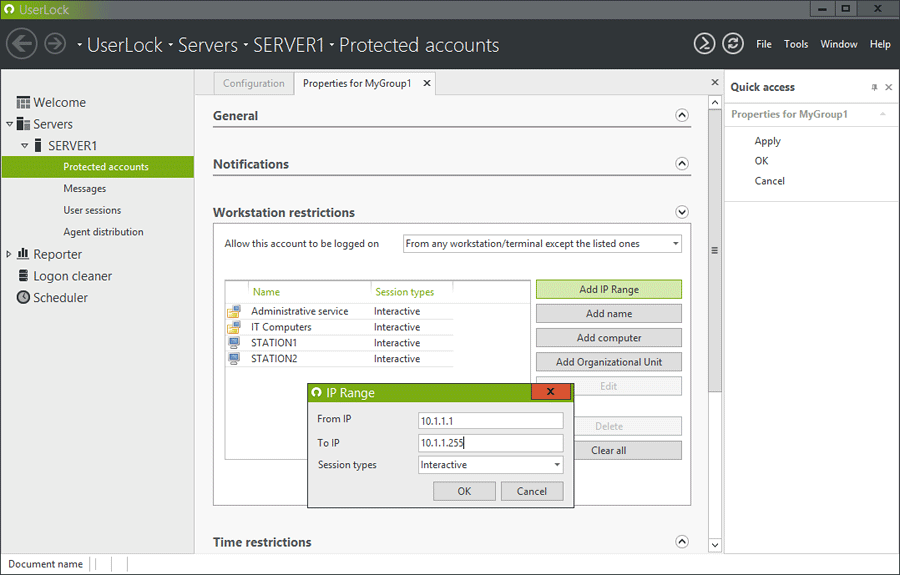This screenshot has height=575, width=900.
Task: Close the IP Range dialog
Action: click(x=551, y=393)
